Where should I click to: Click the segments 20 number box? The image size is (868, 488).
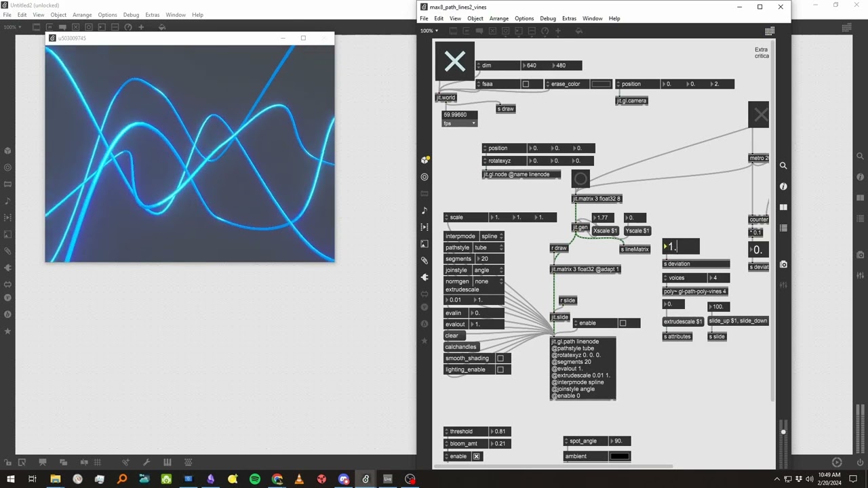pos(490,259)
